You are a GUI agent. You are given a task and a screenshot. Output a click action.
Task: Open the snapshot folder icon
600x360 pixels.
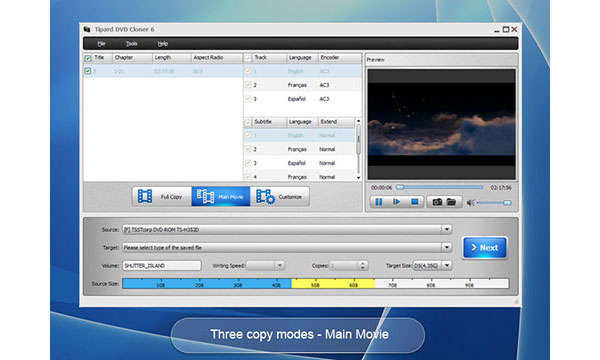452,202
